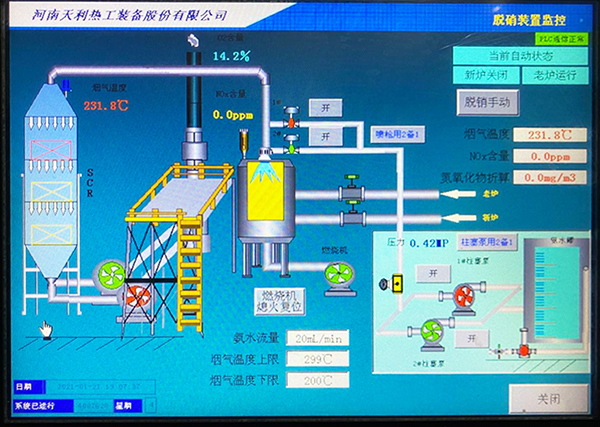
Task: Toggle spray gun 1 with its 开 button
Action: [324, 107]
